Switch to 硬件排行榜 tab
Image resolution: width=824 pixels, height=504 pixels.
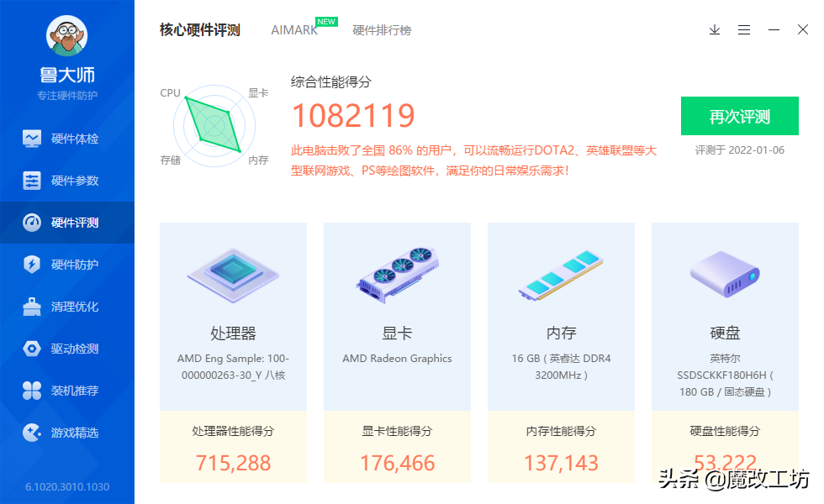382,30
